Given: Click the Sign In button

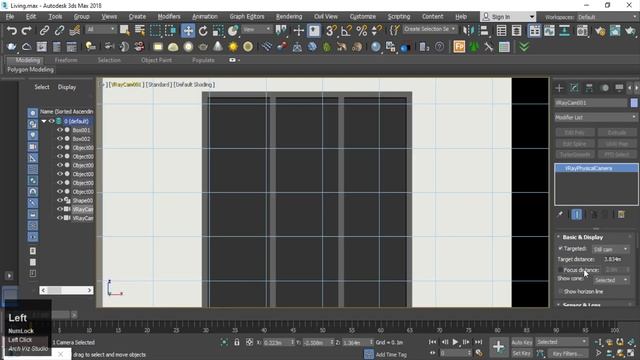Looking at the screenshot, I should click(508, 17).
